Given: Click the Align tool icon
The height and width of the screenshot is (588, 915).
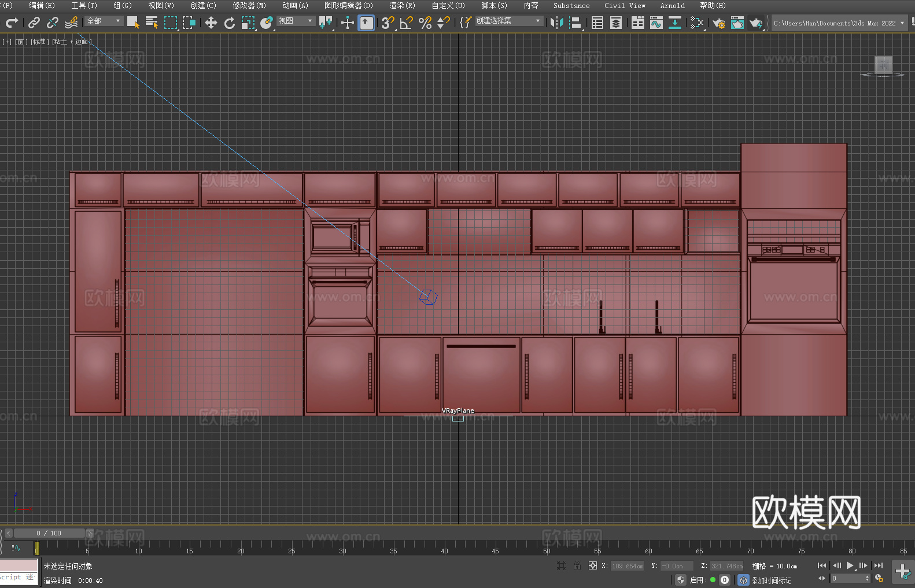Looking at the screenshot, I should (575, 23).
